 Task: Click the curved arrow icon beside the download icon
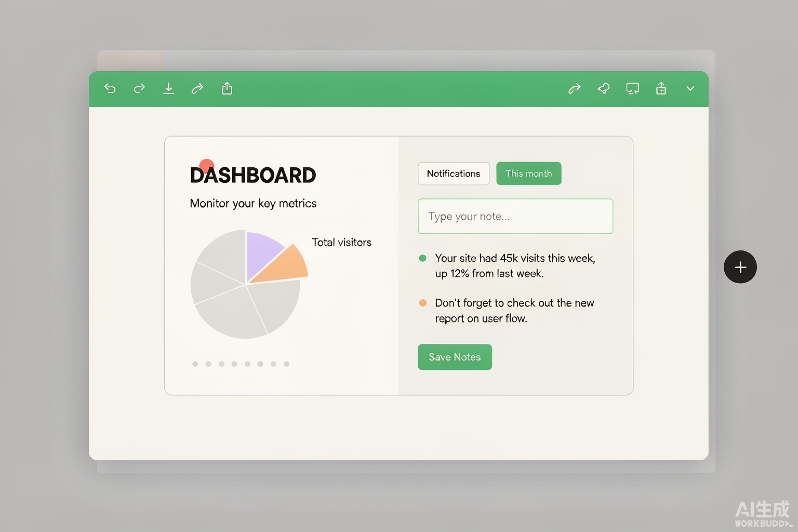click(x=197, y=89)
